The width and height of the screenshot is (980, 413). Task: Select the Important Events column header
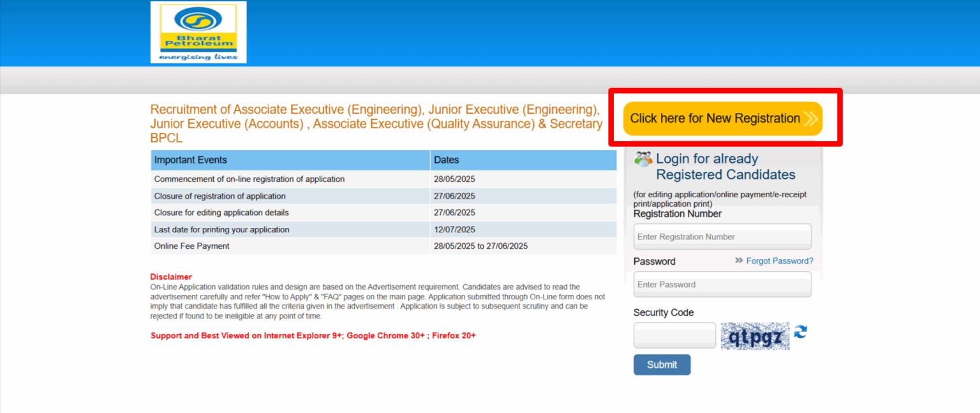[191, 160]
